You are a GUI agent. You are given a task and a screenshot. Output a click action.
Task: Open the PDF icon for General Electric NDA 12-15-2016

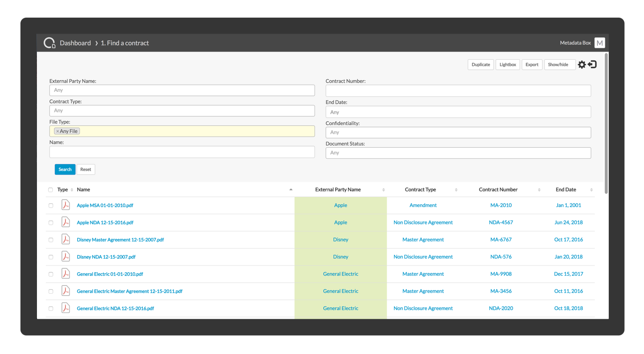pos(66,308)
